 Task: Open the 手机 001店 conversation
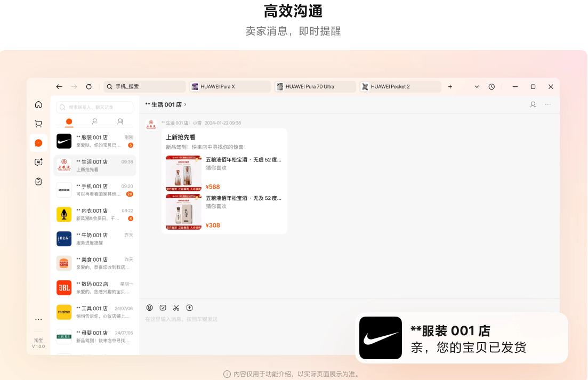(95, 190)
